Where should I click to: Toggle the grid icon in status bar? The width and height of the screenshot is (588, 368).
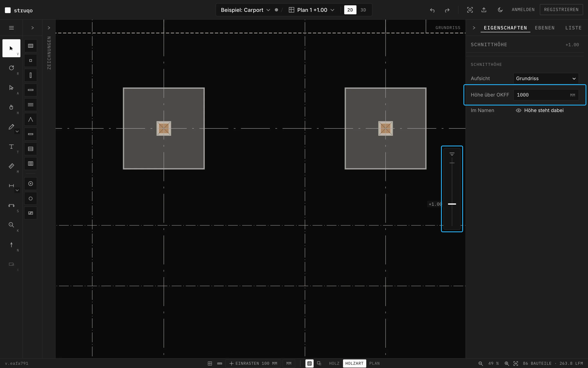pos(210,363)
